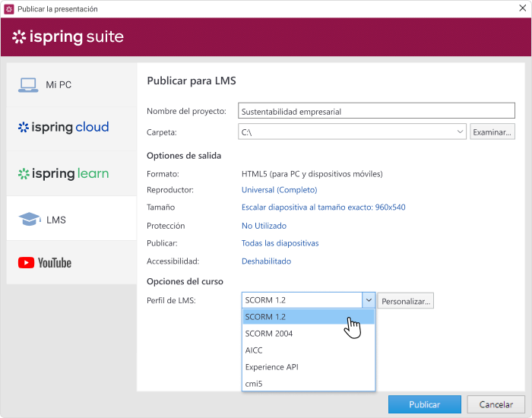Select SCORM 1.2 from the list

coord(309,317)
